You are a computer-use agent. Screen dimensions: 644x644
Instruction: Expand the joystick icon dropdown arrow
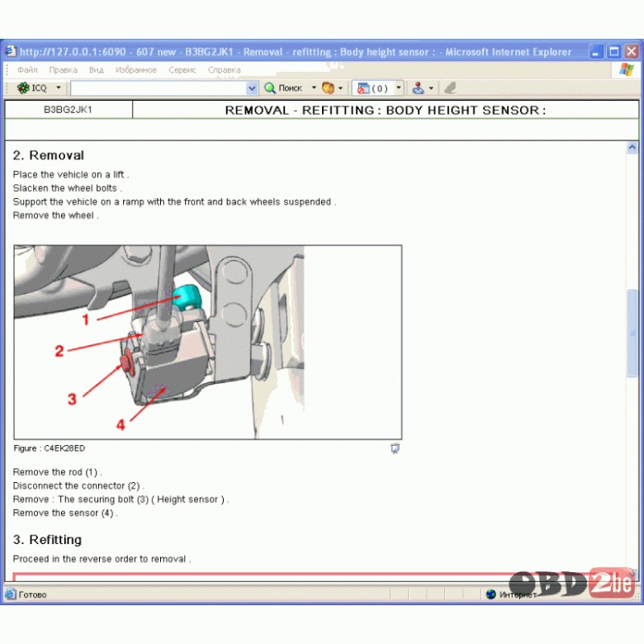click(431, 88)
